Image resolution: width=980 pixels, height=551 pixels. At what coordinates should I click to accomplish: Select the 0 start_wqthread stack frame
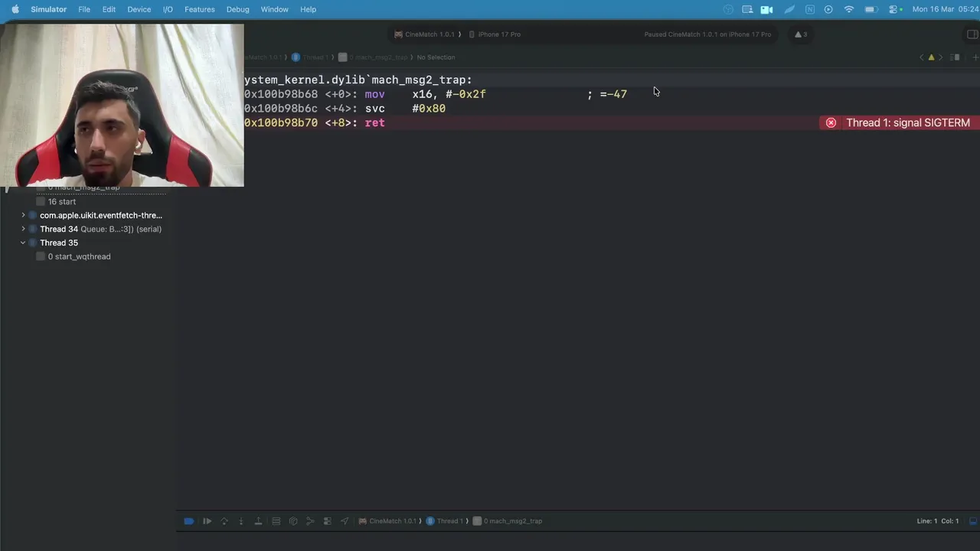click(73, 256)
